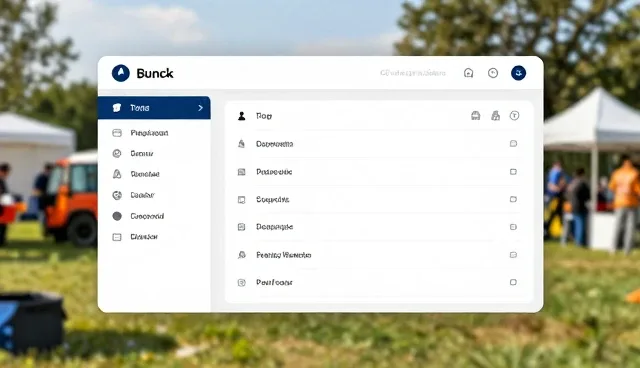Viewport: 640px width, 368px height.
Task: Click the picture icon of the third list row
Action: coord(242,172)
